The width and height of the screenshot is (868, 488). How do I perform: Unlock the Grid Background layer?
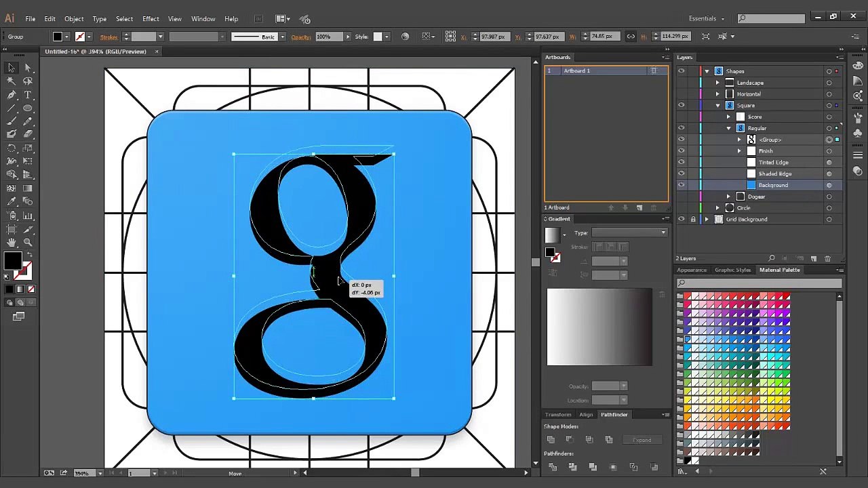(693, 219)
